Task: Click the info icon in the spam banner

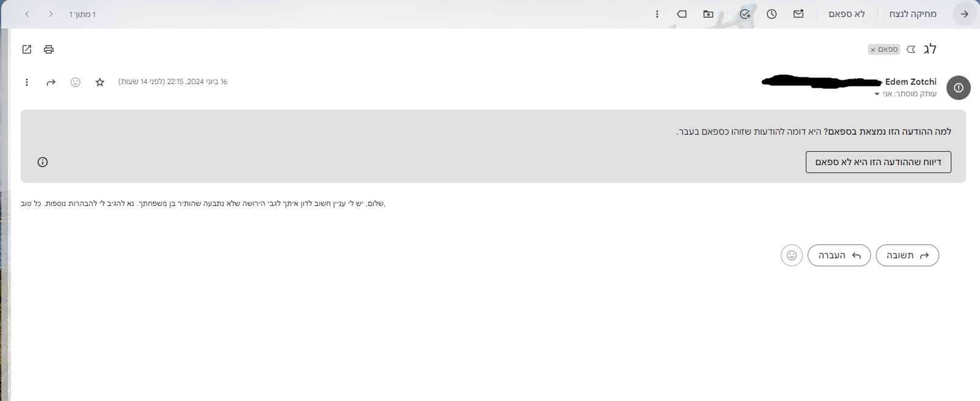Action: tap(43, 162)
